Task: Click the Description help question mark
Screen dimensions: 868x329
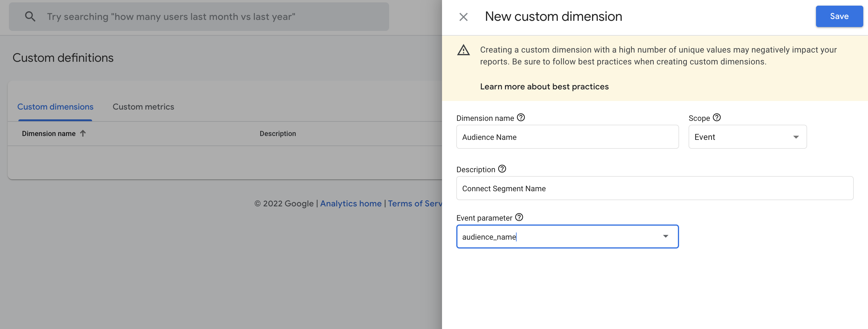Action: click(x=502, y=169)
